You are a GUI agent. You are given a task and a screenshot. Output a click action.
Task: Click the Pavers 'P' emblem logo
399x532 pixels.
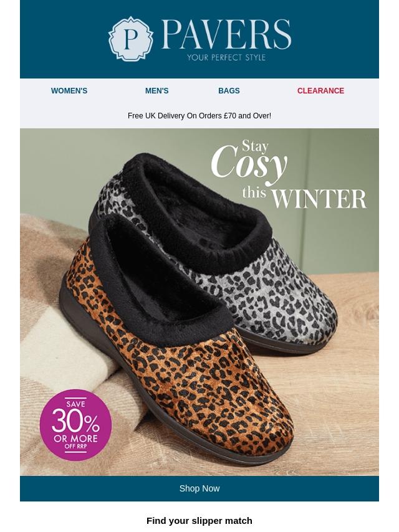pyautogui.click(x=130, y=39)
